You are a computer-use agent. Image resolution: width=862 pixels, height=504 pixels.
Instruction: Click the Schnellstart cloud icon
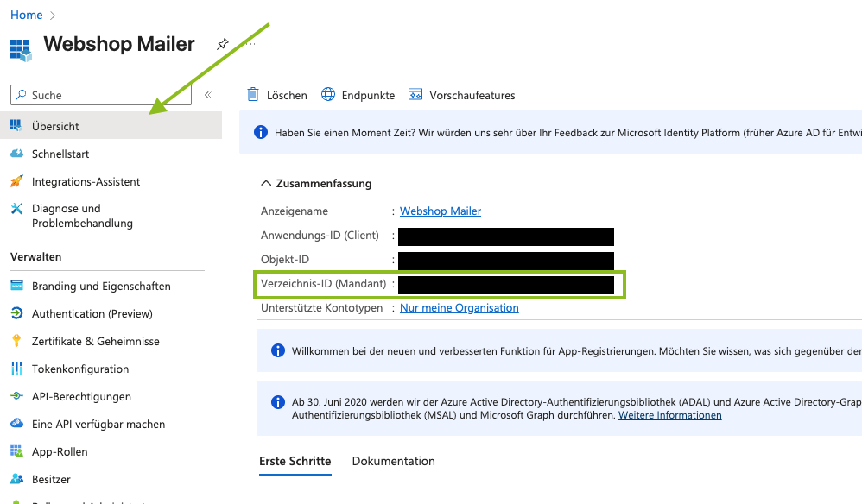16,154
